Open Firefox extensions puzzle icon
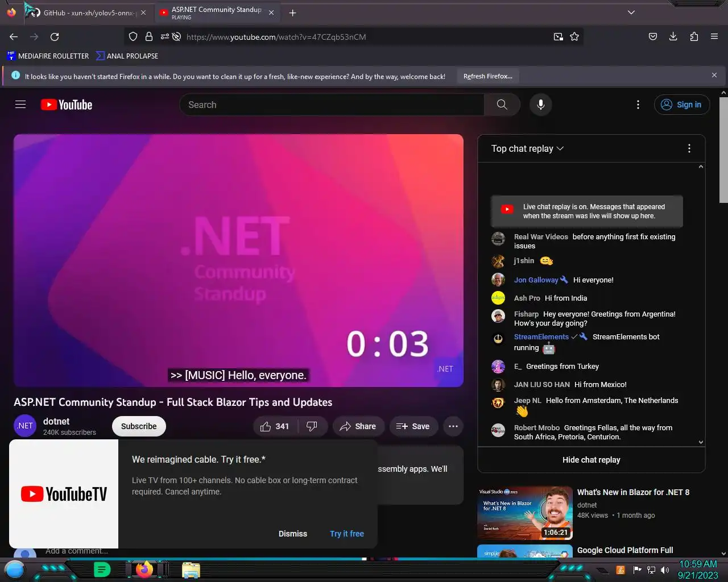The image size is (728, 582). click(694, 37)
